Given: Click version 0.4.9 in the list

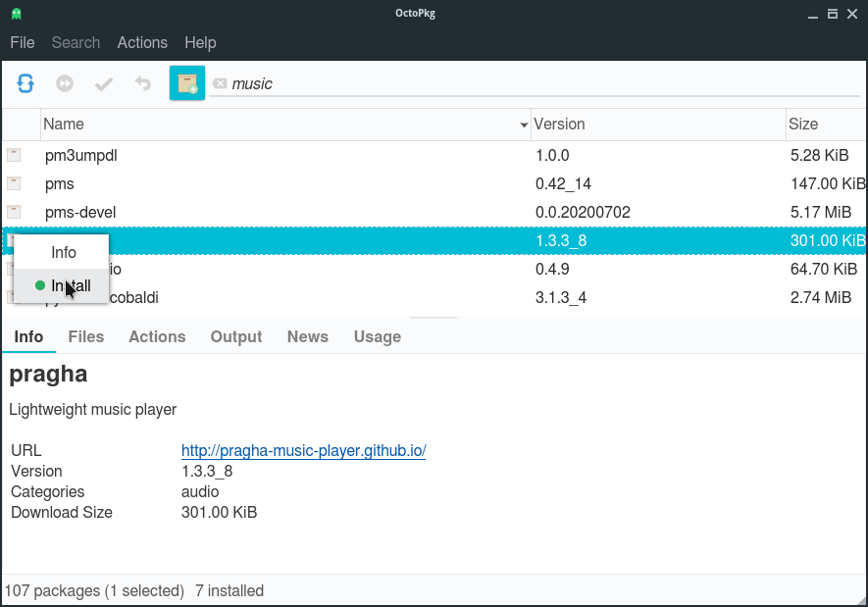Looking at the screenshot, I should [552, 269].
